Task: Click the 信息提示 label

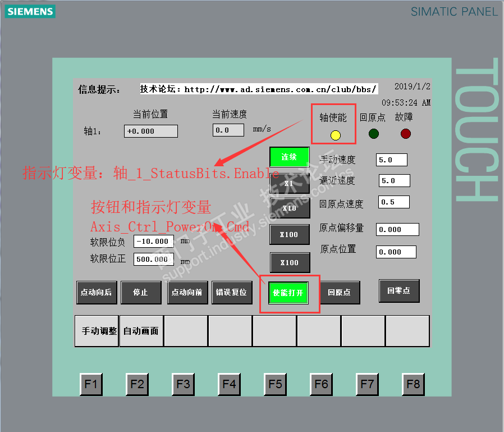Action: pos(99,89)
